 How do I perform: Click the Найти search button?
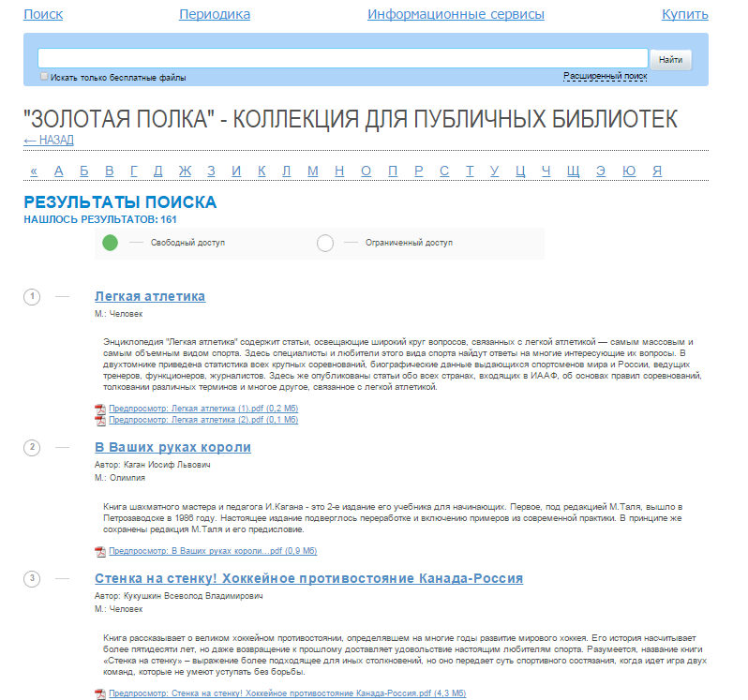(670, 60)
